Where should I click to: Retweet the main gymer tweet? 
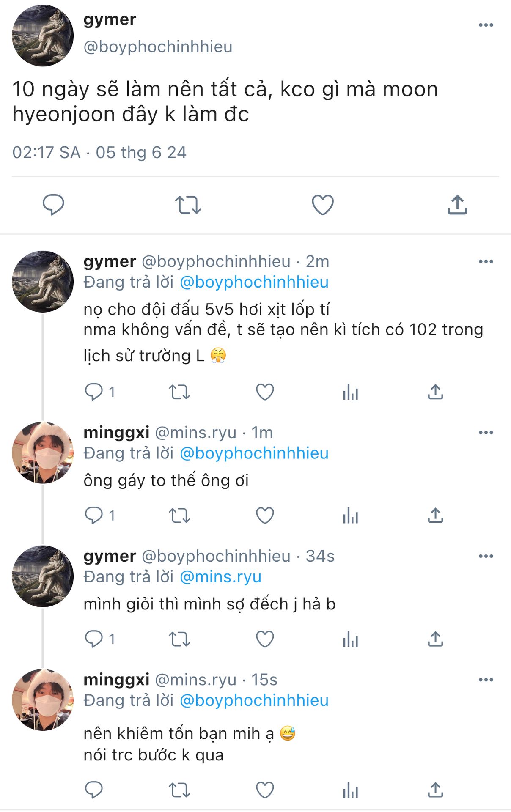click(188, 205)
